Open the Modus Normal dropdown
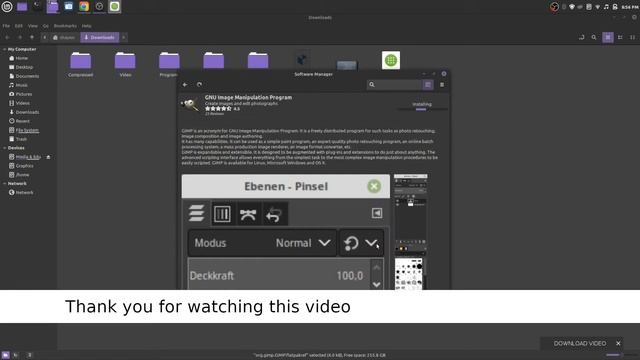The image size is (640, 360). (x=262, y=243)
